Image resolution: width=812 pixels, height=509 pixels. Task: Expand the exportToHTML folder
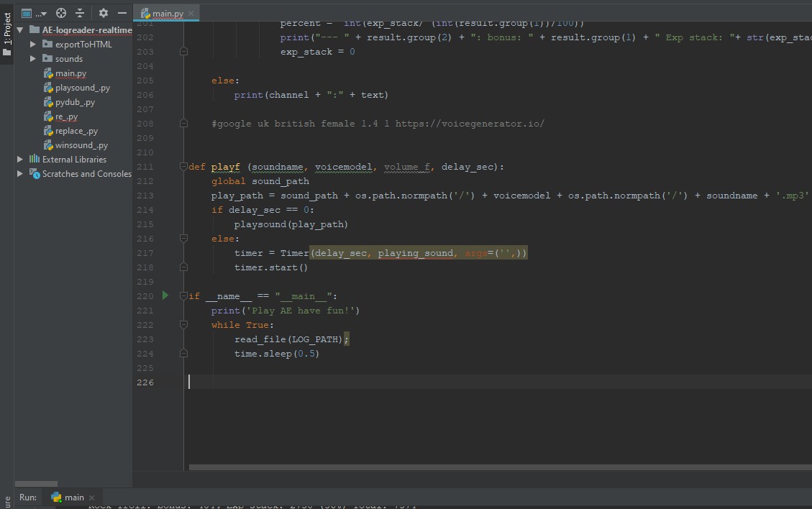(33, 45)
